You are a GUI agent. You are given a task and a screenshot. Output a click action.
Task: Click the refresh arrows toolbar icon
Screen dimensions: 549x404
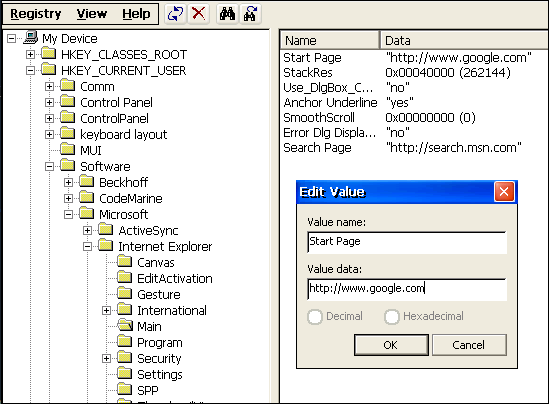click(x=175, y=14)
